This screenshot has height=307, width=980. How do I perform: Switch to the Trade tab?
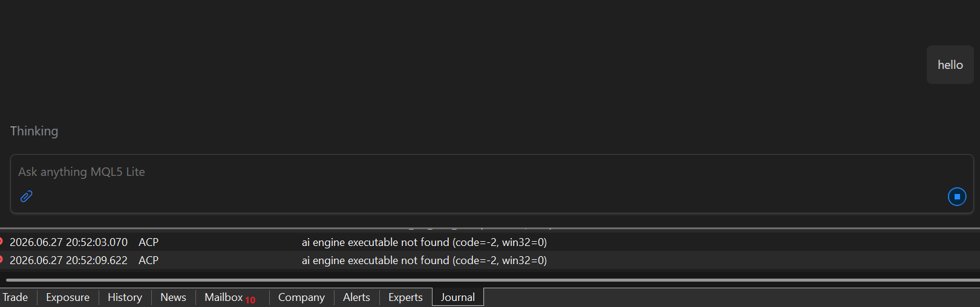click(15, 297)
